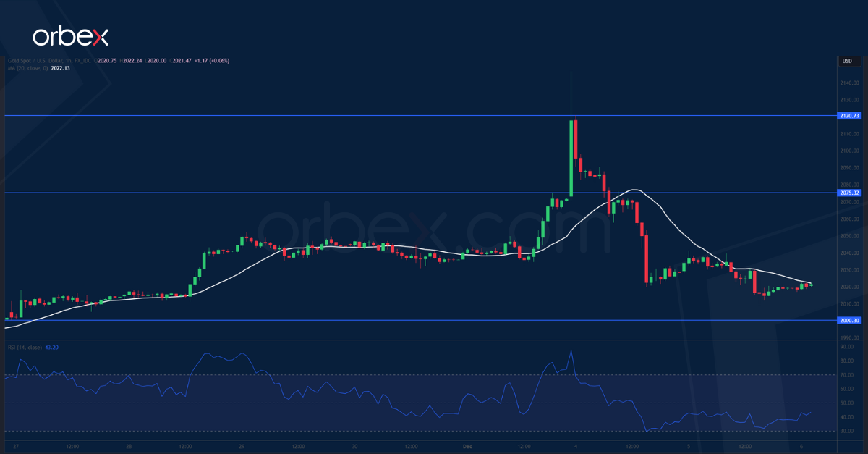Select the FX_IDC exchange label
Image resolution: width=868 pixels, height=454 pixels.
83,60
